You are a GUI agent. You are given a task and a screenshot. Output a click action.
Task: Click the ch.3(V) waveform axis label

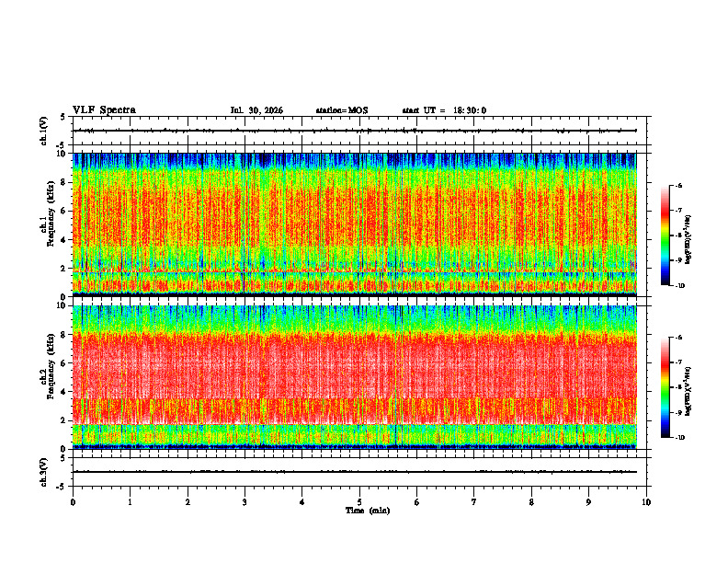pos(44,472)
